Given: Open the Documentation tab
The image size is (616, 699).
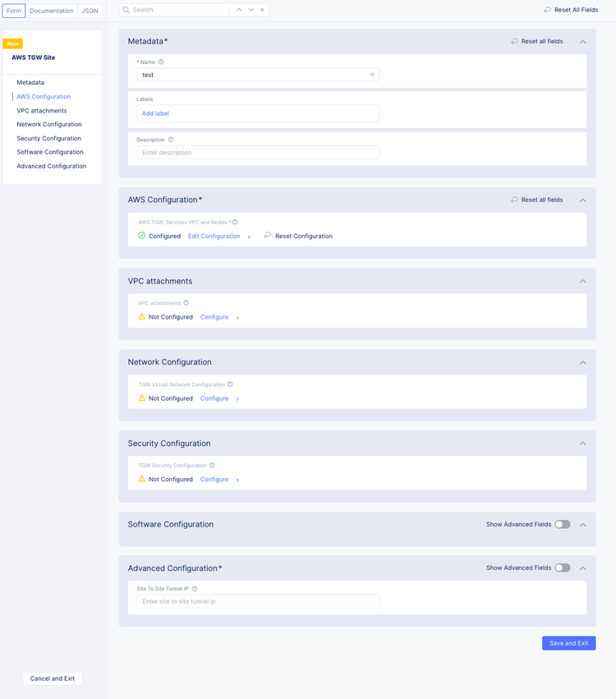Looking at the screenshot, I should click(x=52, y=11).
